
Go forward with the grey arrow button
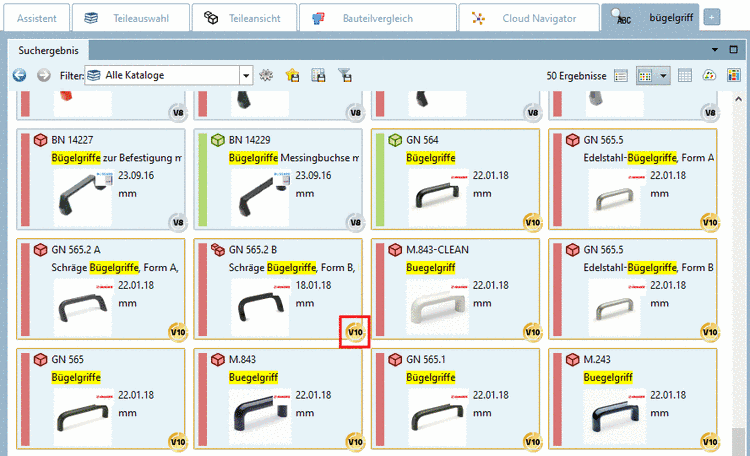point(44,75)
